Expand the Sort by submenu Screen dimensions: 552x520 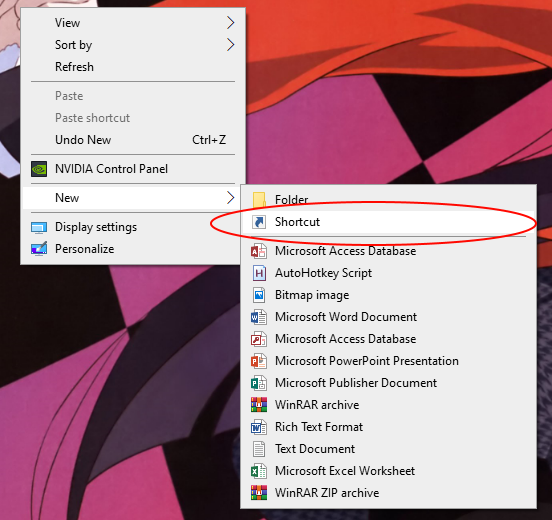click(x=133, y=45)
